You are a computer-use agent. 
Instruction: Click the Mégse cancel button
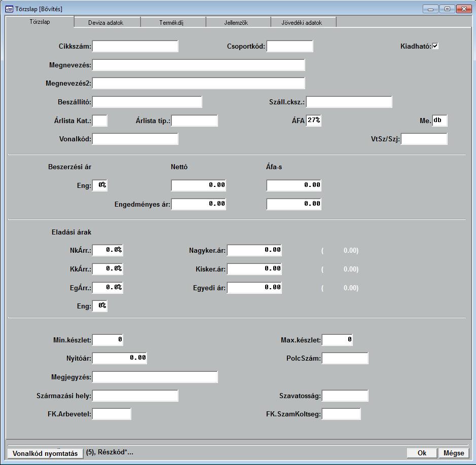click(454, 453)
